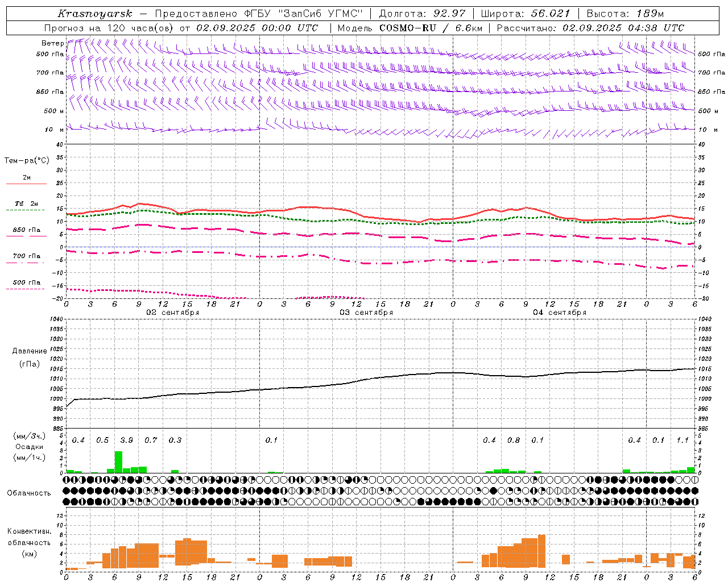The width and height of the screenshot is (728, 582).
Task: Click the Осадки precipitation label
Action: pyautogui.click(x=30, y=447)
